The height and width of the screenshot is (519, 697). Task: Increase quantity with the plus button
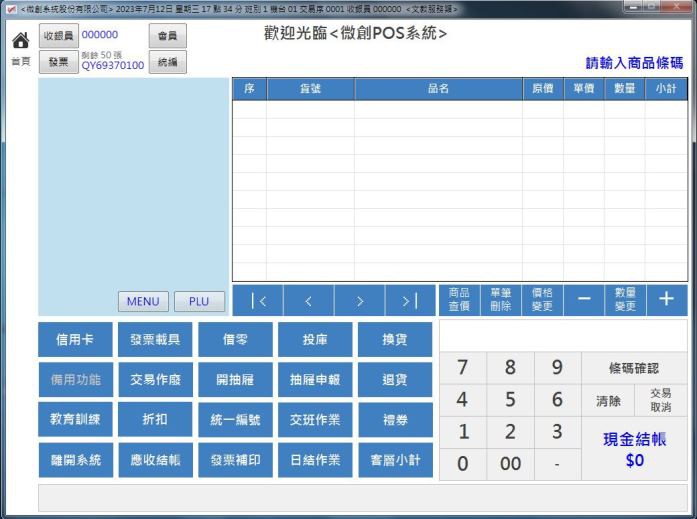[667, 299]
